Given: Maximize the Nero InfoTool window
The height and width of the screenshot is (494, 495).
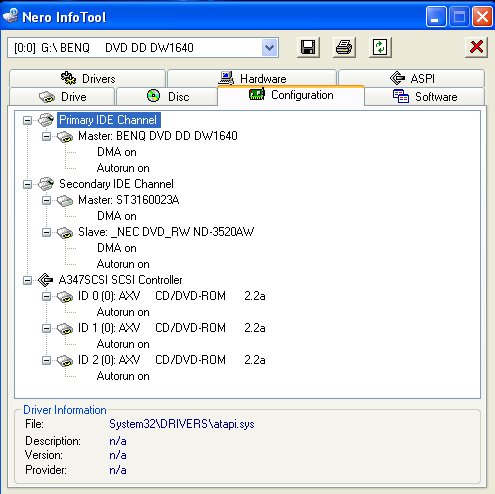Looking at the screenshot, I should tap(459, 17).
